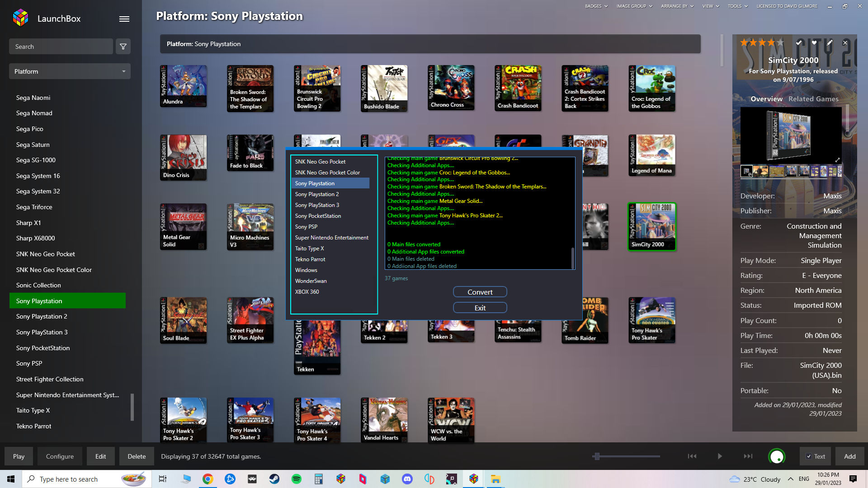Click the sidebar Search field
This screenshot has width=868, height=488.
pos(61,47)
